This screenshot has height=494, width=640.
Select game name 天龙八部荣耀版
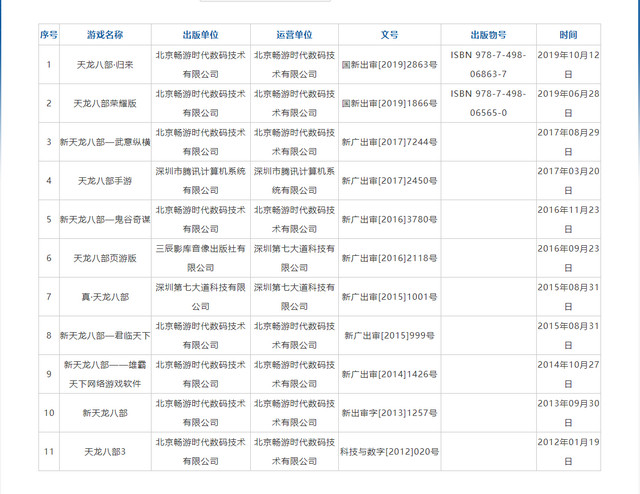(x=105, y=103)
